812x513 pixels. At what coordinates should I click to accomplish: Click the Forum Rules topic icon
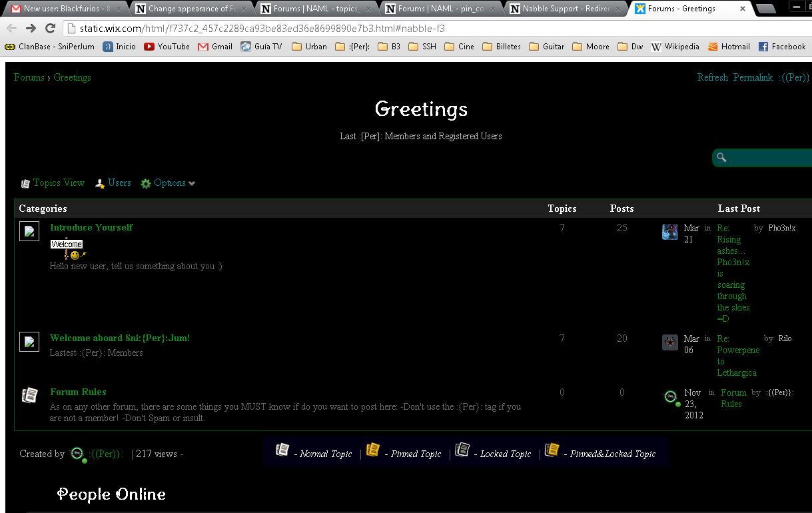pyautogui.click(x=29, y=395)
